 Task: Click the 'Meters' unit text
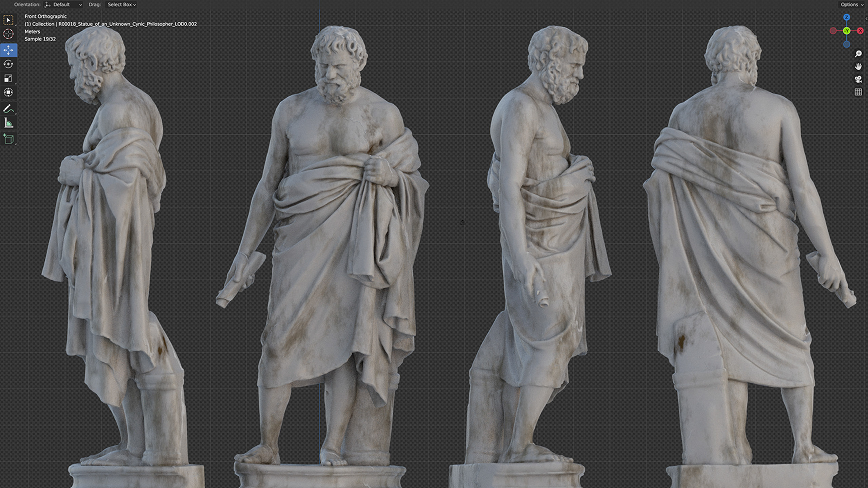coord(32,32)
